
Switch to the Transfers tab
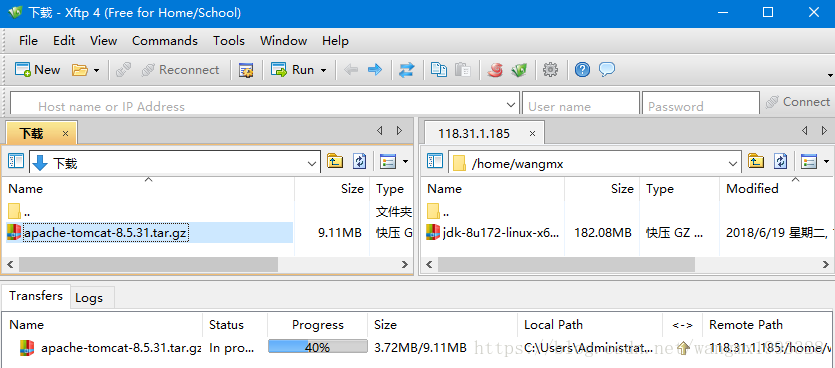click(36, 296)
